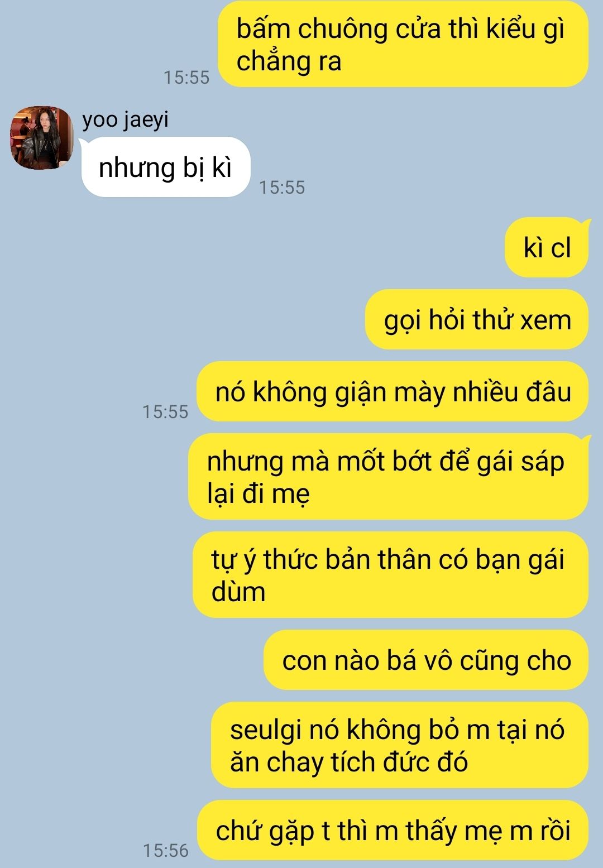
Task: Tap the last bubble 'chứ gặp t thì m thấy mẹ m rồi'
Action: (x=393, y=831)
